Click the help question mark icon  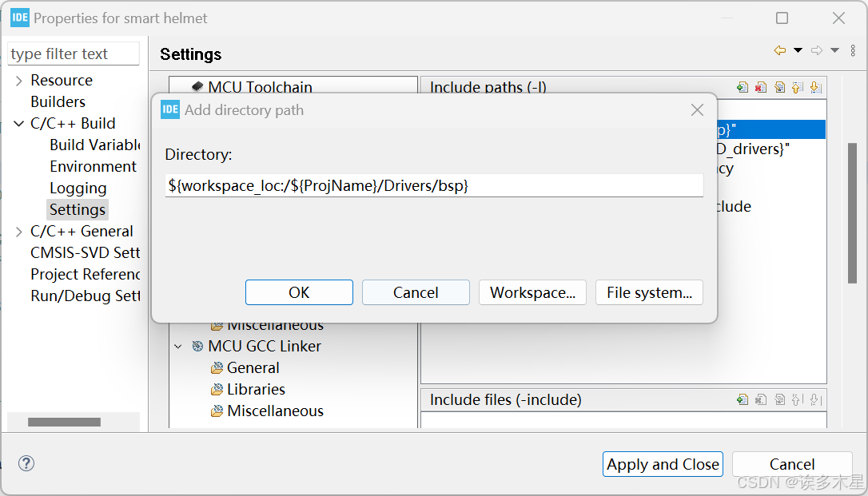tap(26, 463)
